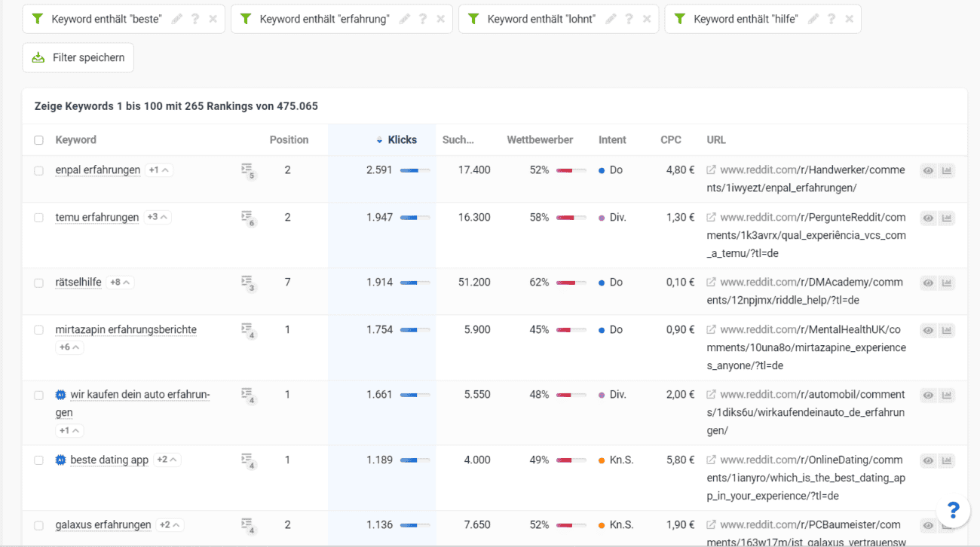This screenshot has width=980, height=547.
Task: Sort by the Wettbewerber column header
Action: click(540, 140)
